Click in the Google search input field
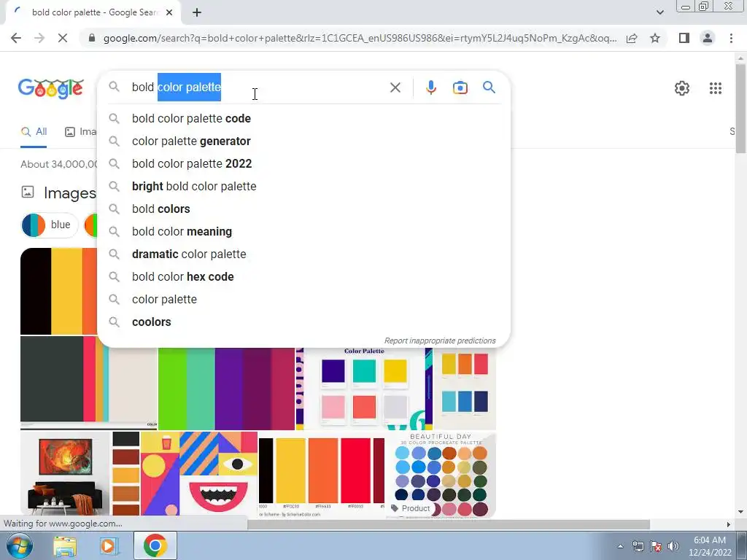 (x=258, y=87)
